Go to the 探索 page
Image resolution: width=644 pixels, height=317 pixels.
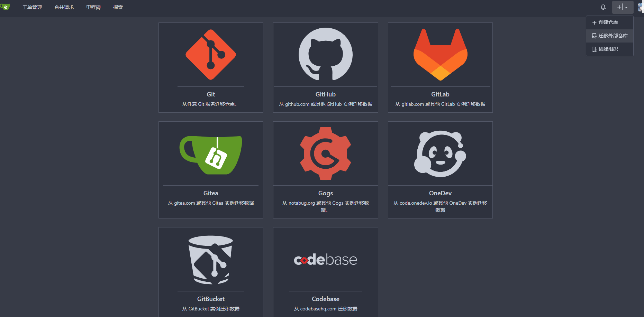coord(118,7)
